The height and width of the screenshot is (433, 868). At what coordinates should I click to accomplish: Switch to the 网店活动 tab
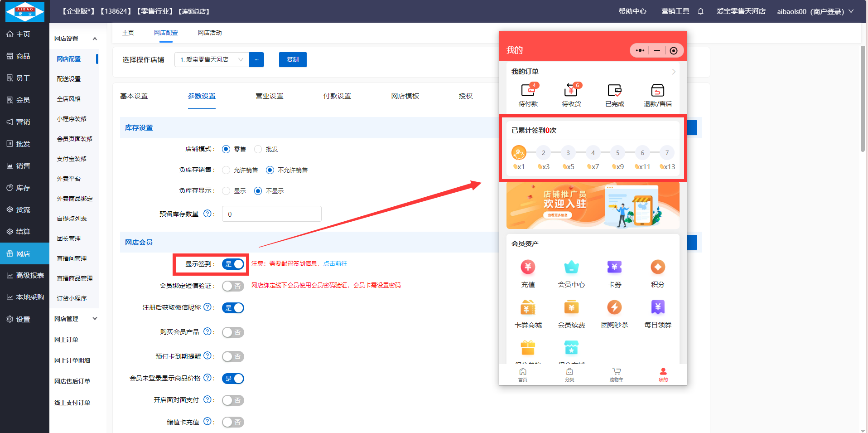(210, 33)
